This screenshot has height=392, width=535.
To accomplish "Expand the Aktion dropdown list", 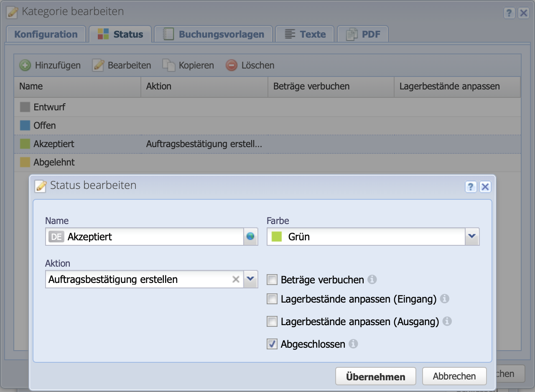I will (250, 279).
